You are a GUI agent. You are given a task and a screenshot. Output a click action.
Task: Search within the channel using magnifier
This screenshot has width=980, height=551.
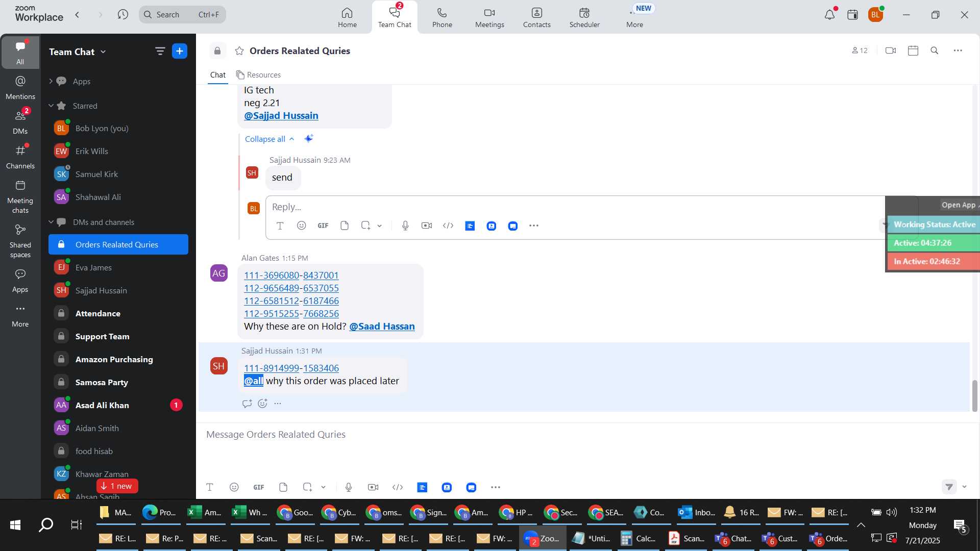point(935,51)
